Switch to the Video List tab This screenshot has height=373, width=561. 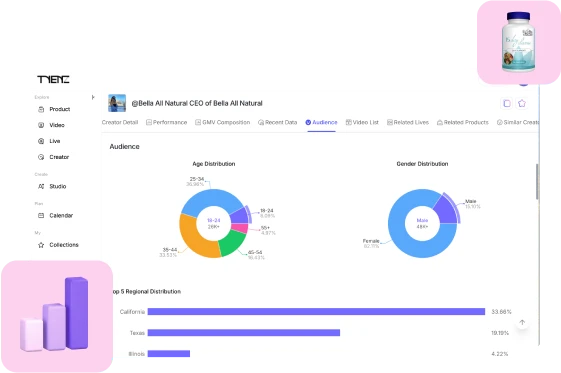tap(362, 122)
